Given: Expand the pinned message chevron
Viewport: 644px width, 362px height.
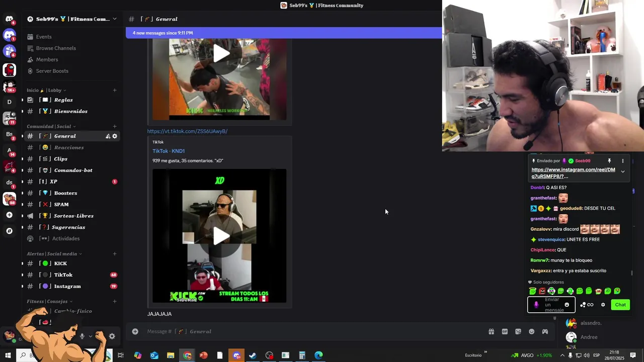Looking at the screenshot, I should click(x=622, y=171).
